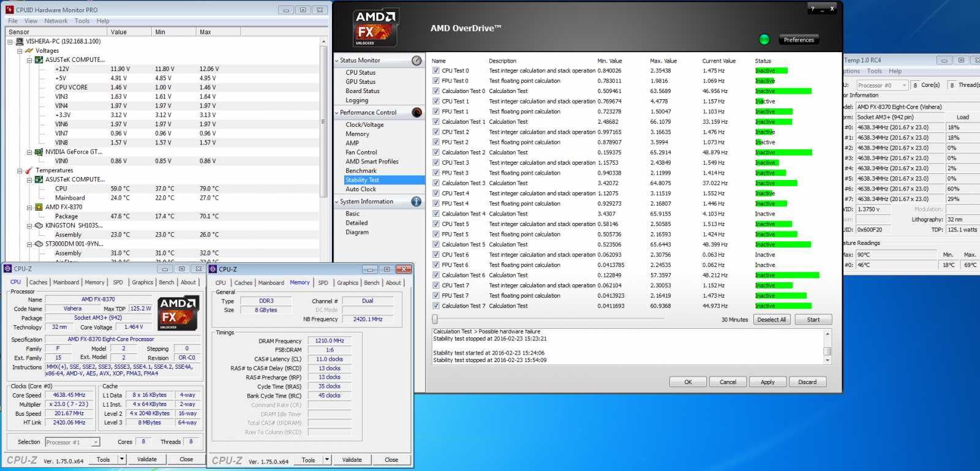Click the Discard button in OverDrive
This screenshot has width=980, height=471.
(807, 382)
